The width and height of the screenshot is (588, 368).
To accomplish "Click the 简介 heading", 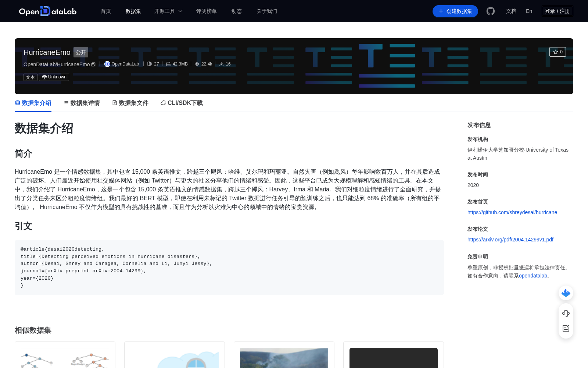I will coord(24,153).
